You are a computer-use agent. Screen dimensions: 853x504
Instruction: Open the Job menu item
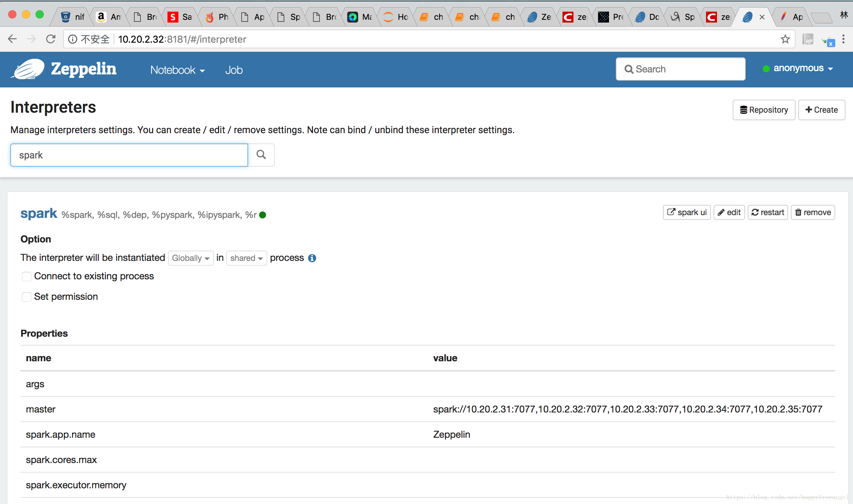tap(234, 70)
